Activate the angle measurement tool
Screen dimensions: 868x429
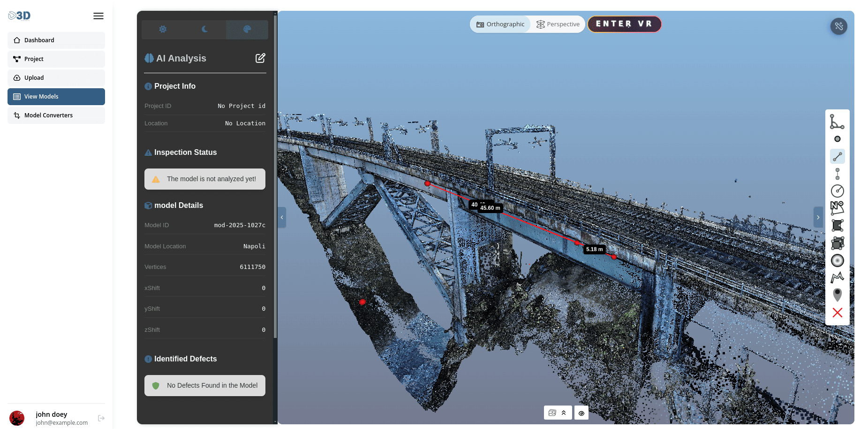click(x=838, y=122)
